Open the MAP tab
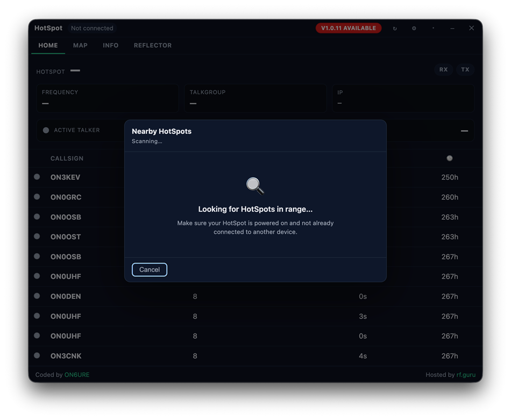This screenshot has width=511, height=420. click(x=80, y=45)
